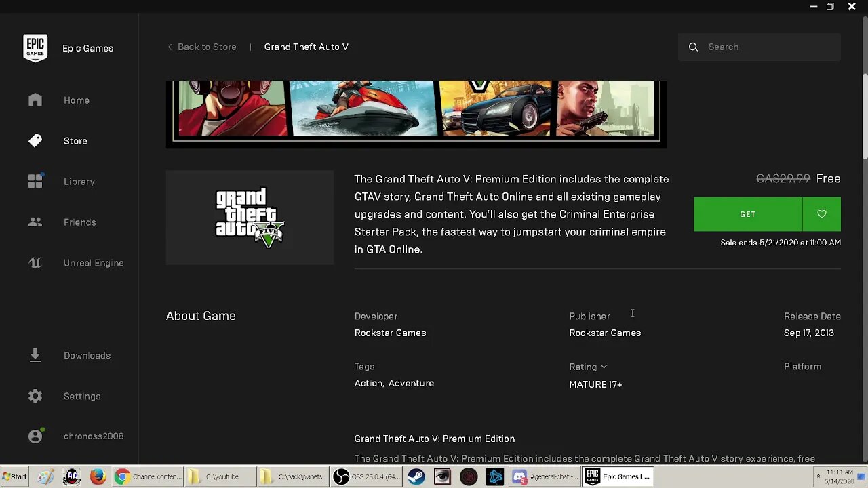Image resolution: width=868 pixels, height=488 pixels.
Task: Click the Library grid icon
Action: (35, 181)
